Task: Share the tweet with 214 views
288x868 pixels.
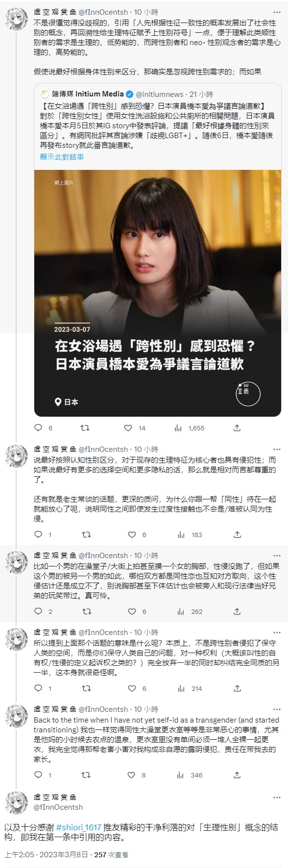Action: coord(237,688)
